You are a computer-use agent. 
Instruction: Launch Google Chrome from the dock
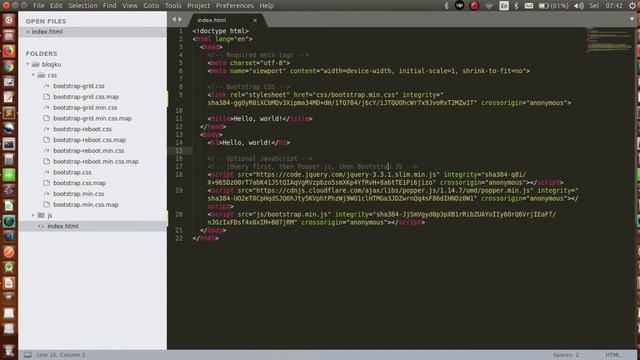tap(9, 67)
